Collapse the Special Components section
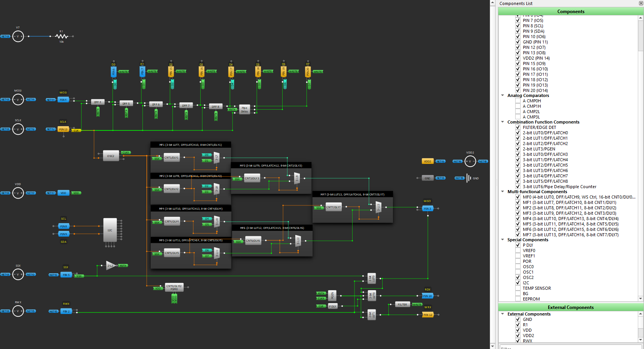This screenshot has width=644, height=349. [503, 240]
